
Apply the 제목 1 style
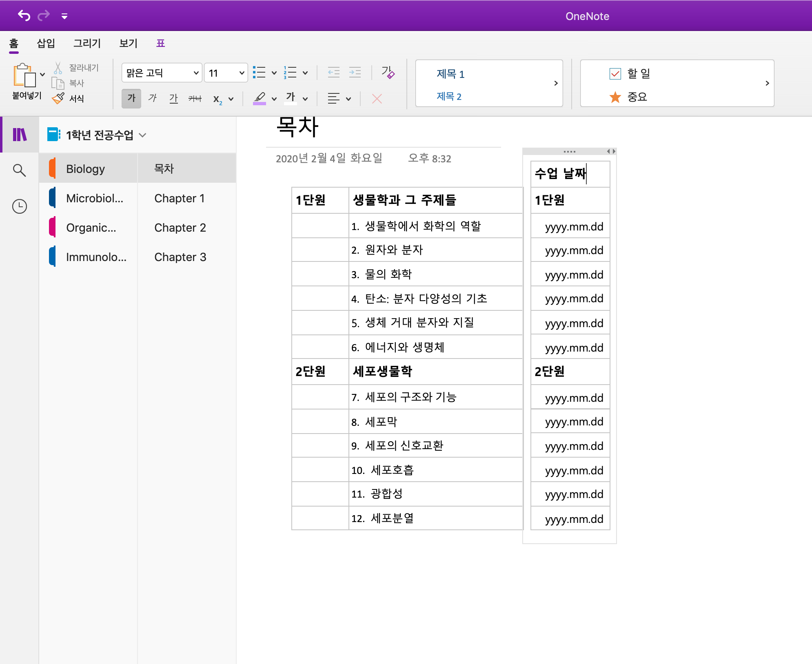(x=450, y=74)
